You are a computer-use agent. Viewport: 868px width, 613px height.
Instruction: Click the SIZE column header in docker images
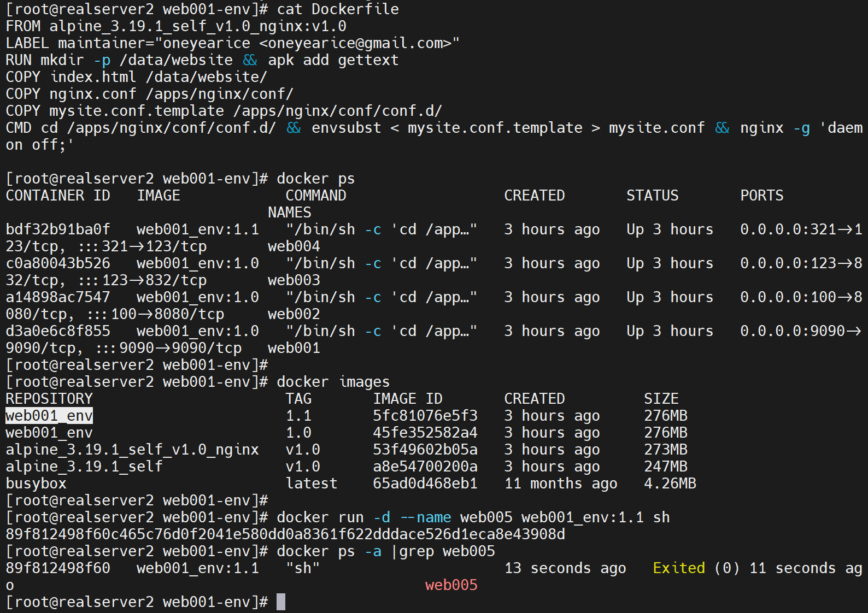661,399
